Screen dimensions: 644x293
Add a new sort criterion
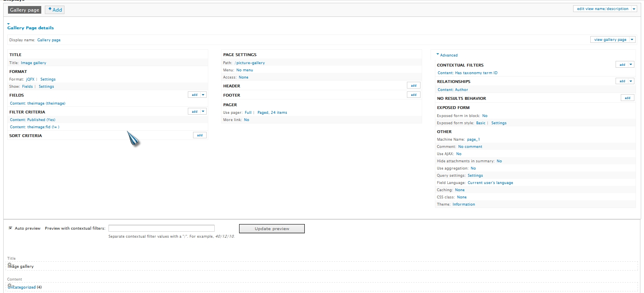point(200,135)
